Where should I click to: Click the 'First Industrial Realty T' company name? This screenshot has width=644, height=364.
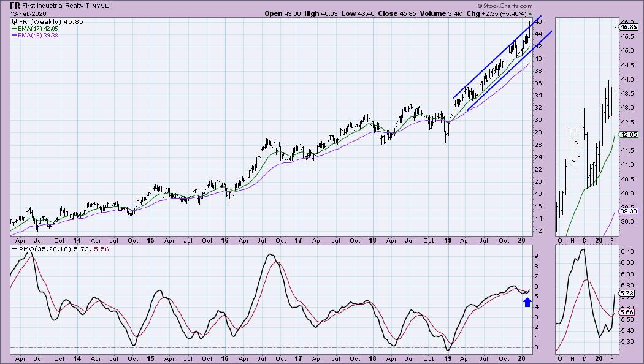56,6
